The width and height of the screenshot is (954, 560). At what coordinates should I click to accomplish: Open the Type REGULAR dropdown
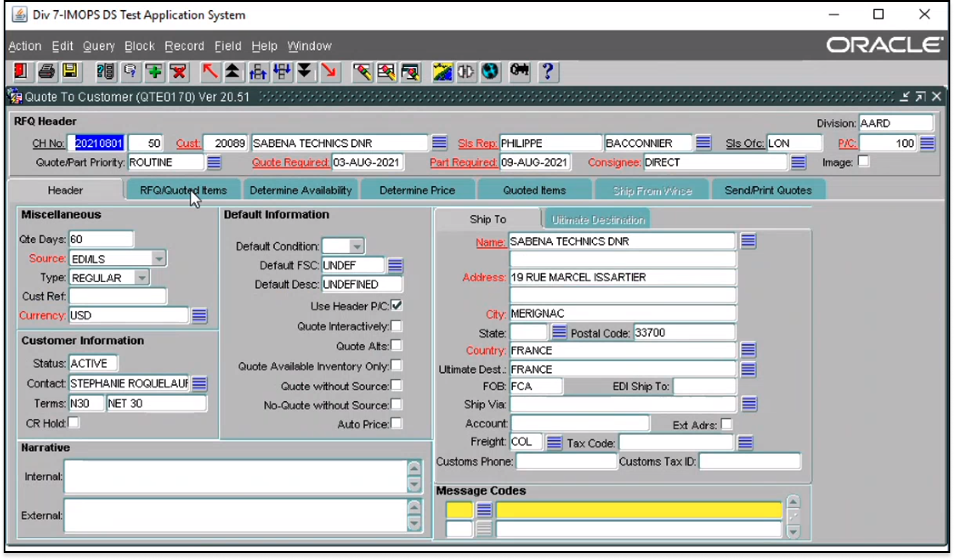coord(142,278)
